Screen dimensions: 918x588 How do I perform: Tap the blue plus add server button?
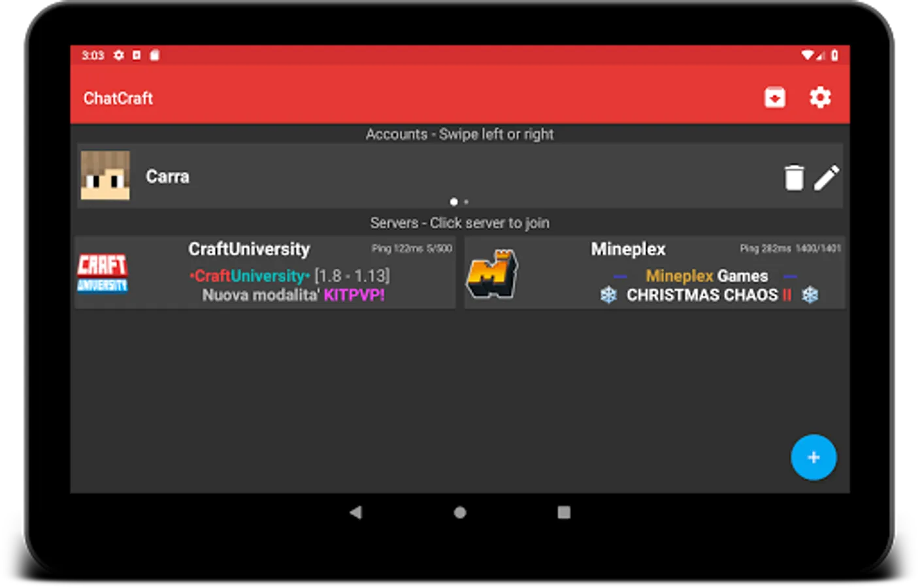coord(813,457)
